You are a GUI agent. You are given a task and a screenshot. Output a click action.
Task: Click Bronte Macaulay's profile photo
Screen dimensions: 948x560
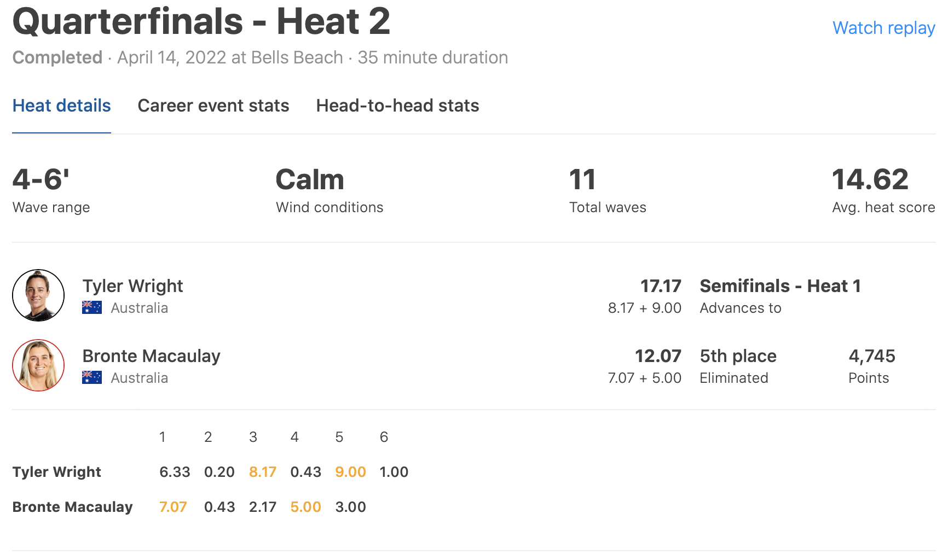tap(38, 365)
